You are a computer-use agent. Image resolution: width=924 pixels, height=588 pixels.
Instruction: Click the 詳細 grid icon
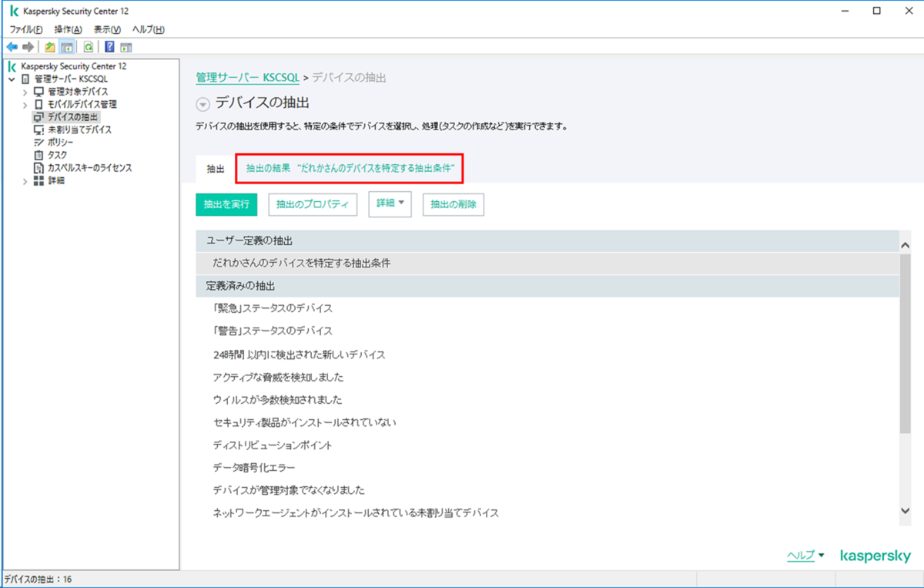pos(39,180)
